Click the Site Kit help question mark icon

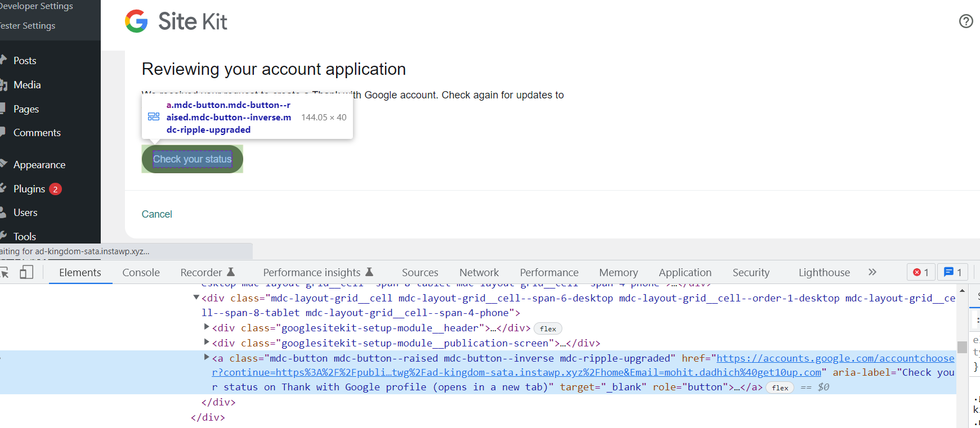(x=965, y=21)
